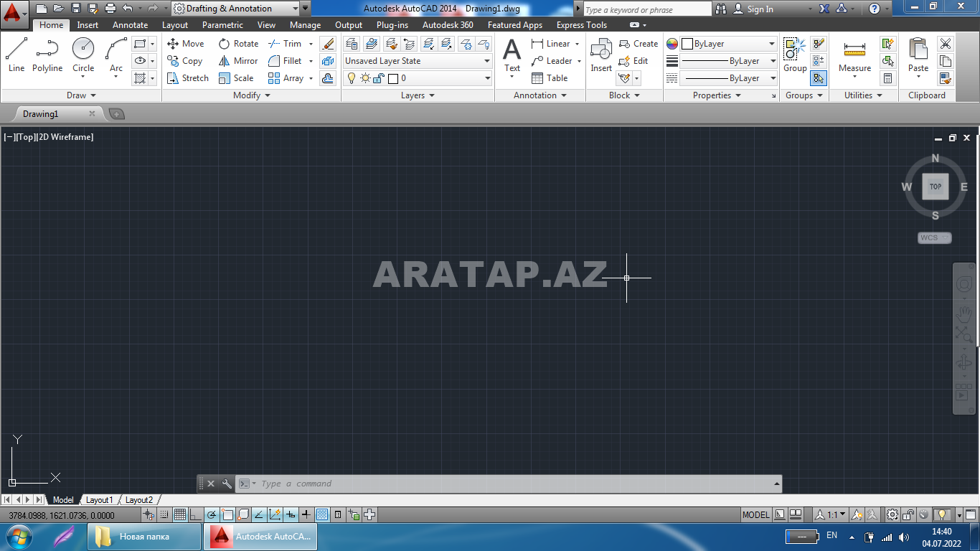Toggle Ortho Mode in status bar
This screenshot has width=980, height=551.
pos(196,514)
